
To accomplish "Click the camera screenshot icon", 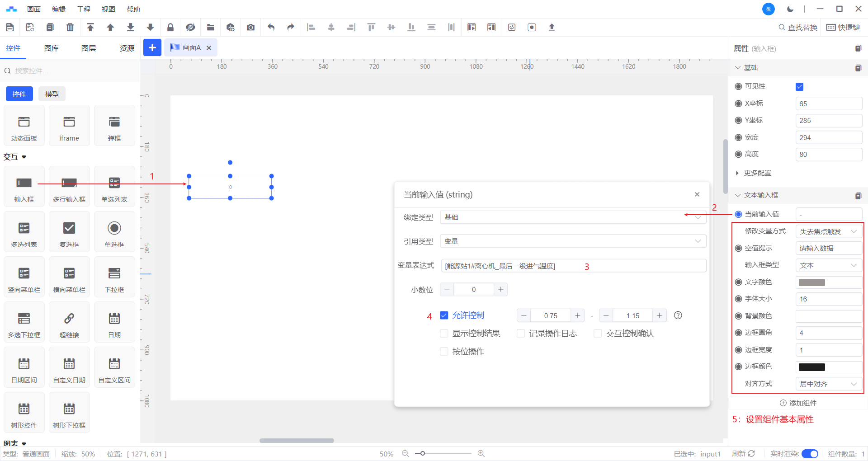I will [250, 28].
